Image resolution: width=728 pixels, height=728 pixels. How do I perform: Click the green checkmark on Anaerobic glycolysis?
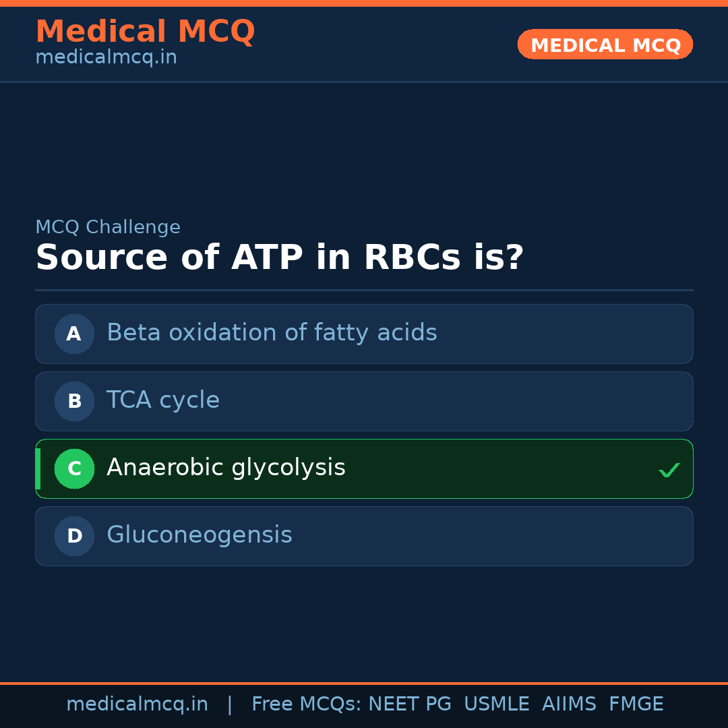[x=669, y=470]
